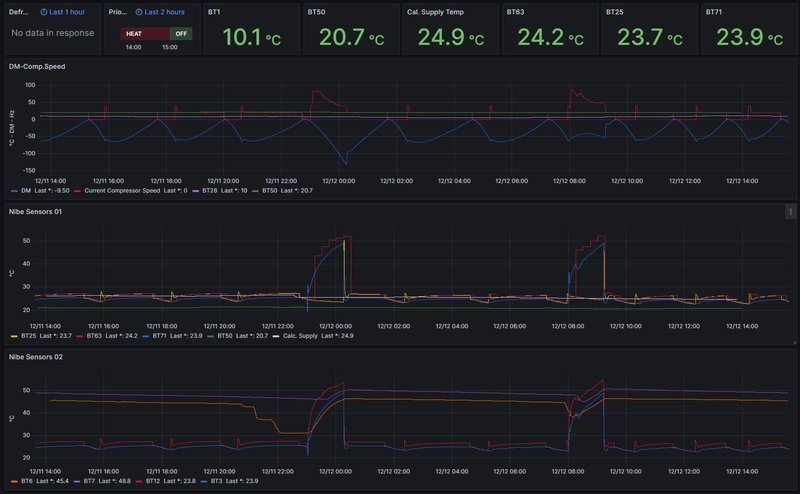Click the yellow BT25 legend color swatch

(14, 336)
